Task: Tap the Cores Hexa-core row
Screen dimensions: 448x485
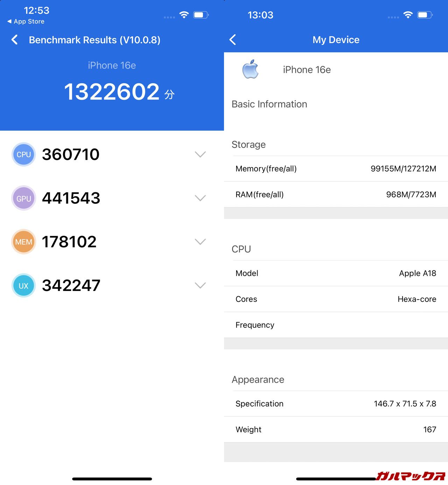Action: click(336, 299)
